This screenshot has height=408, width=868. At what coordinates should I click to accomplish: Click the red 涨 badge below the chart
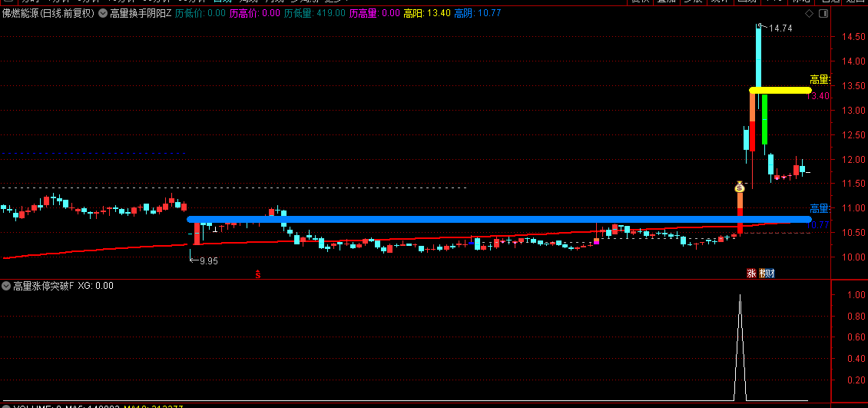(751, 273)
